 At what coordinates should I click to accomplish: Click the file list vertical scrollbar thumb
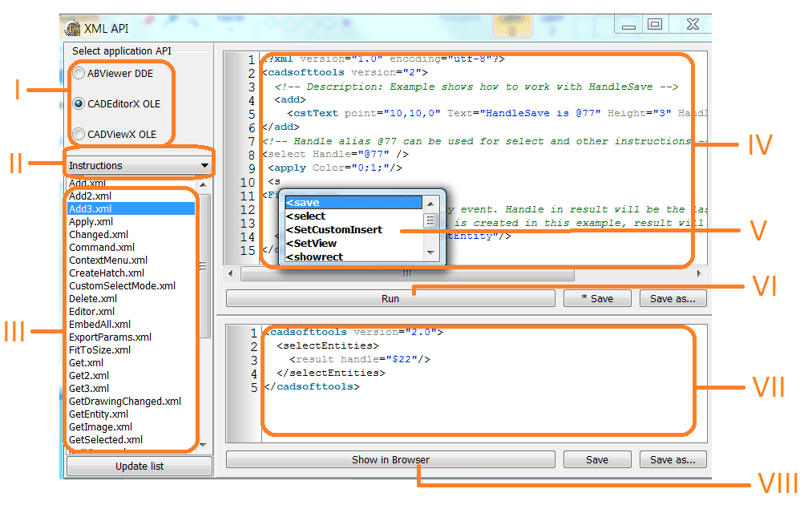tap(204, 266)
